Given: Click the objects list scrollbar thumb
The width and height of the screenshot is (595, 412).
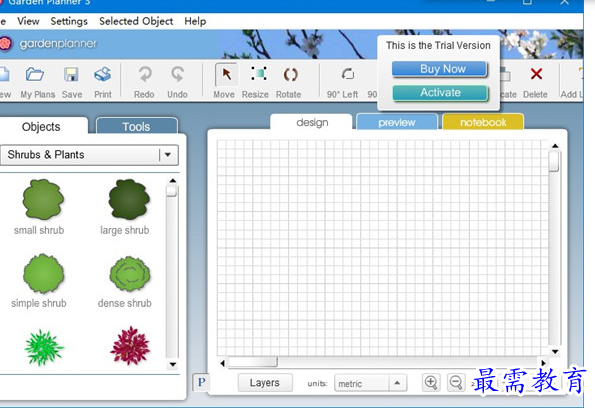Looking at the screenshot, I should [x=172, y=191].
